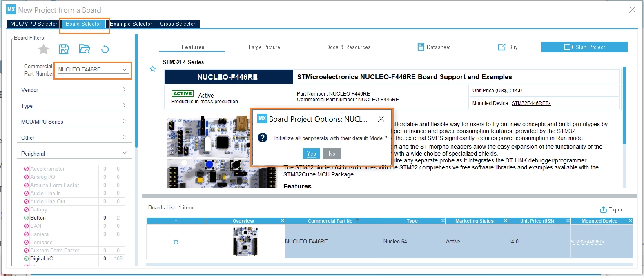Select the Features tab

(193, 47)
